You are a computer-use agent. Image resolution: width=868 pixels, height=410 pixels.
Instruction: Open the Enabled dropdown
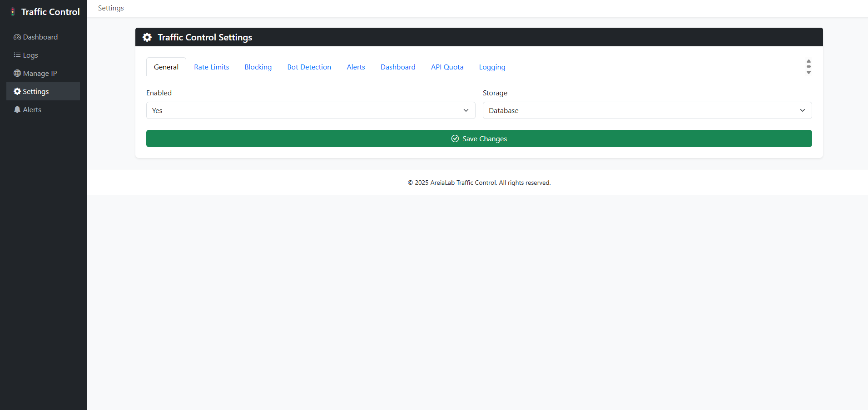click(310, 110)
